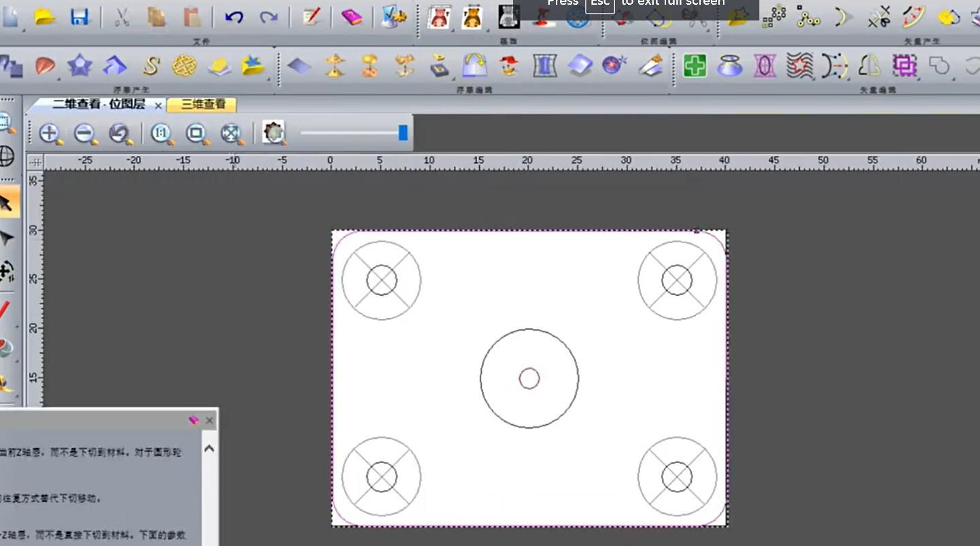Click the magnifier with four arrows icon
This screenshot has height=546, width=980.
coord(232,133)
